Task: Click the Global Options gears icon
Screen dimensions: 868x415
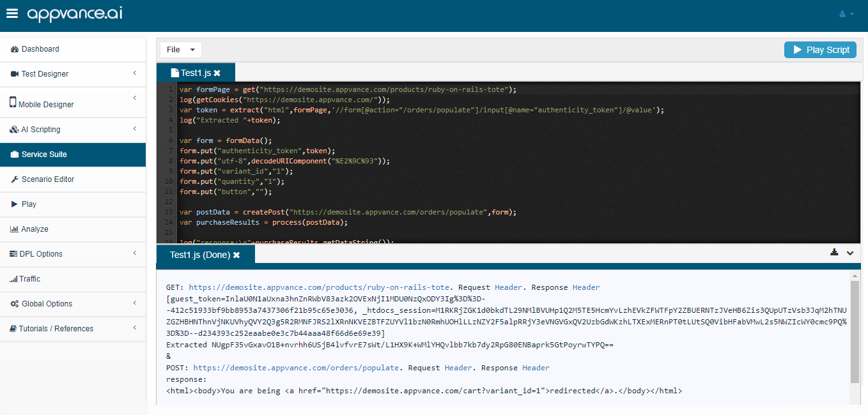Action: click(x=15, y=304)
